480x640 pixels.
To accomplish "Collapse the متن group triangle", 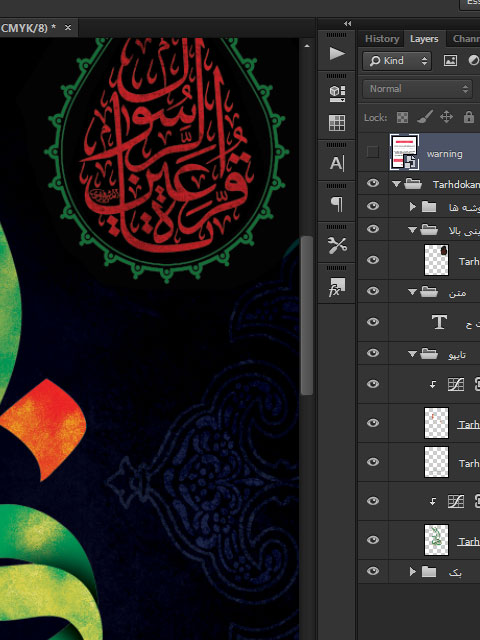I will pos(412,292).
